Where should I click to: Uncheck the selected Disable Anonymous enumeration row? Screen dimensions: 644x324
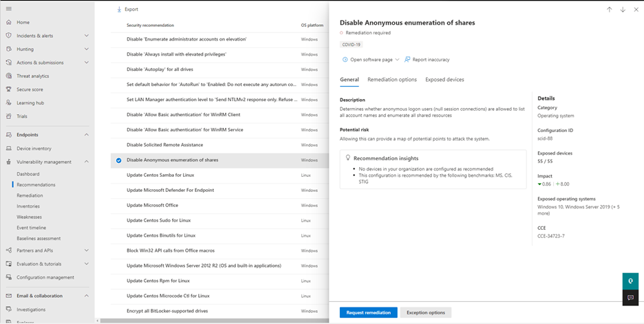click(x=119, y=160)
